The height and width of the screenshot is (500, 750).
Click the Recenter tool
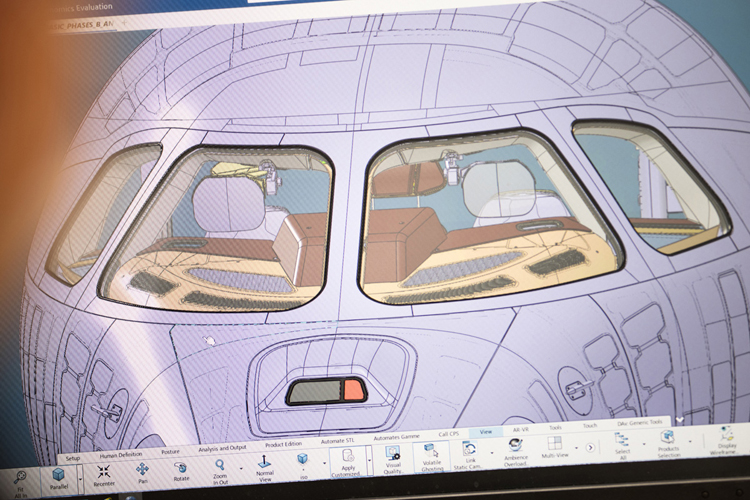click(103, 471)
